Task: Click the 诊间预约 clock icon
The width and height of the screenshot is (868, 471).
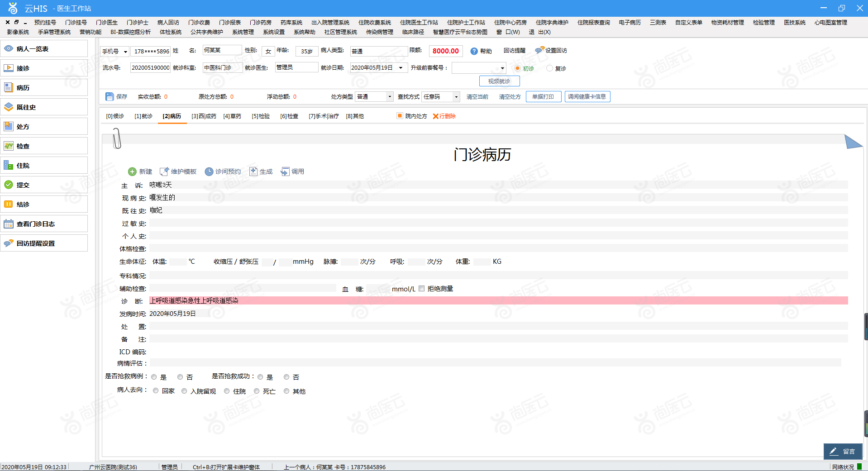Action: pyautogui.click(x=209, y=171)
